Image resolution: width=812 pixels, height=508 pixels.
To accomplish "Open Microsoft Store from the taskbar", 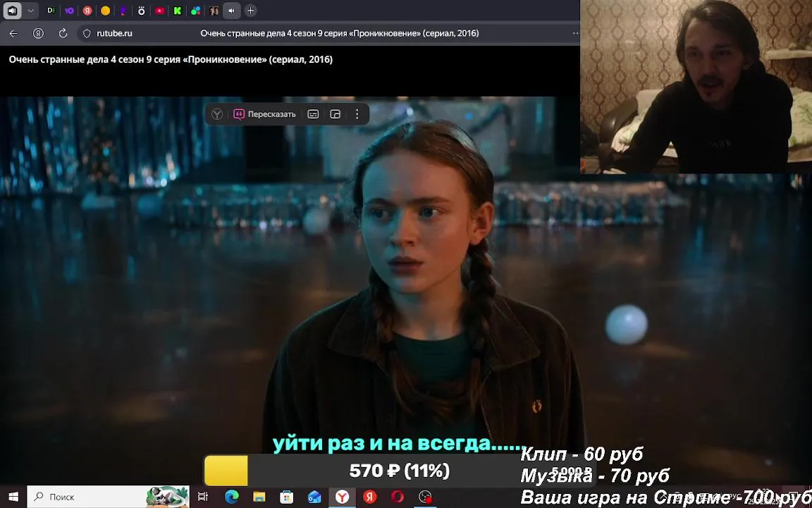I will [286, 497].
